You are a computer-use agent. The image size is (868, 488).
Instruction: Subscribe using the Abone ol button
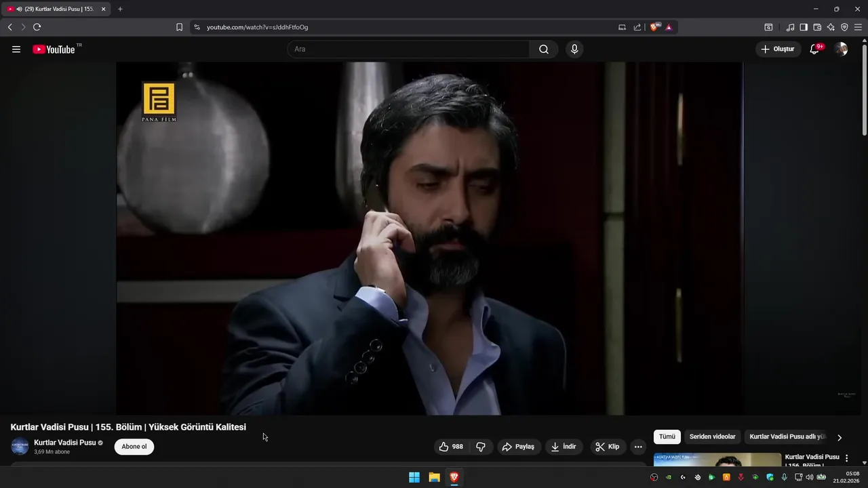point(134,447)
